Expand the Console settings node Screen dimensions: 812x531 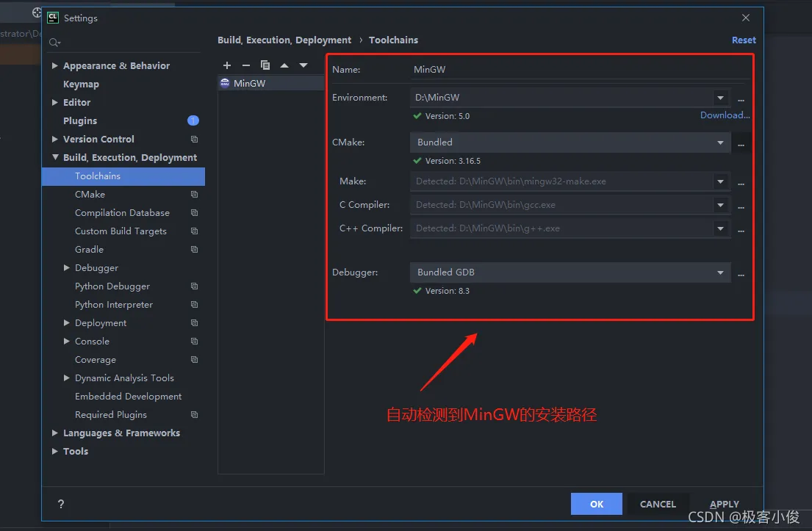click(x=66, y=341)
